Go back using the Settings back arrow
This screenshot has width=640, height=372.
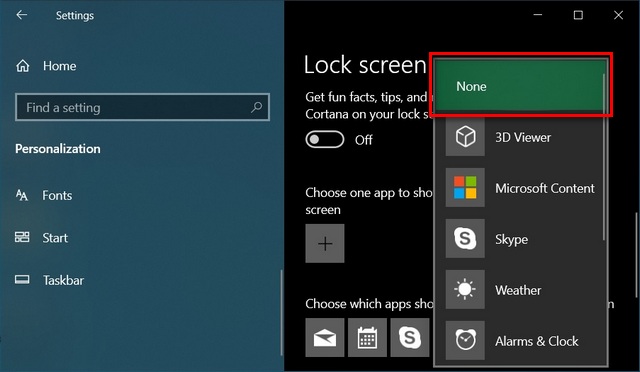coord(22,15)
